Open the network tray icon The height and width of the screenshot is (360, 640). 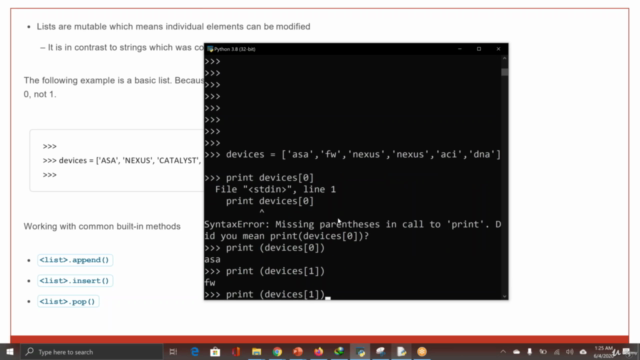tap(556, 351)
